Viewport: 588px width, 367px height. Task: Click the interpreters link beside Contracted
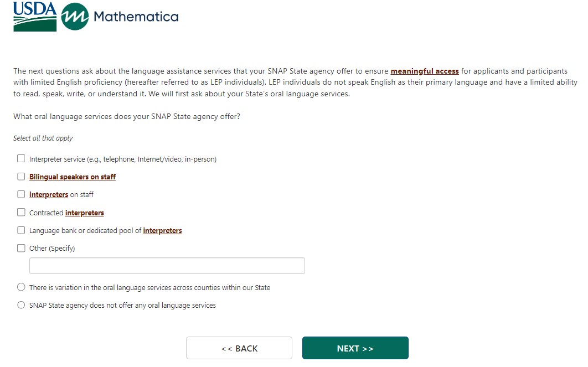[x=84, y=213]
